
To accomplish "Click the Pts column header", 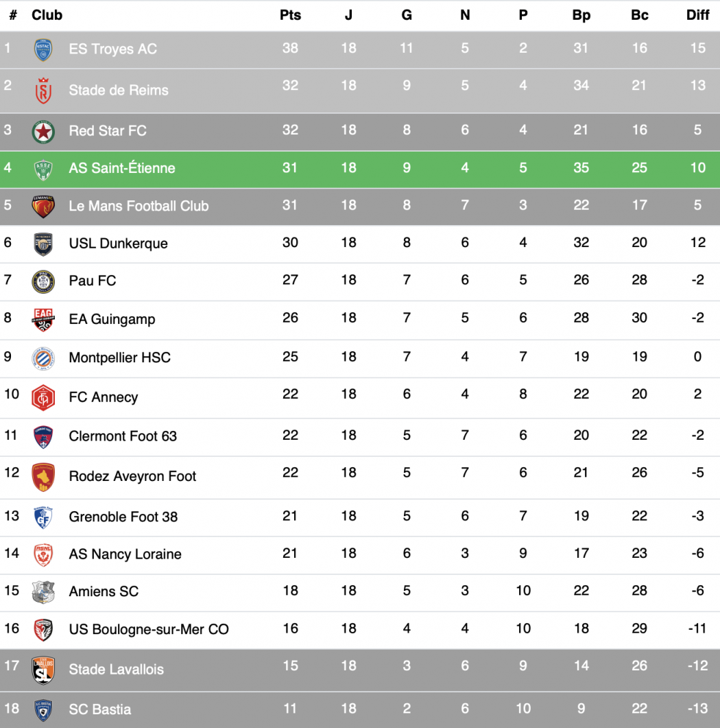I will (x=290, y=15).
